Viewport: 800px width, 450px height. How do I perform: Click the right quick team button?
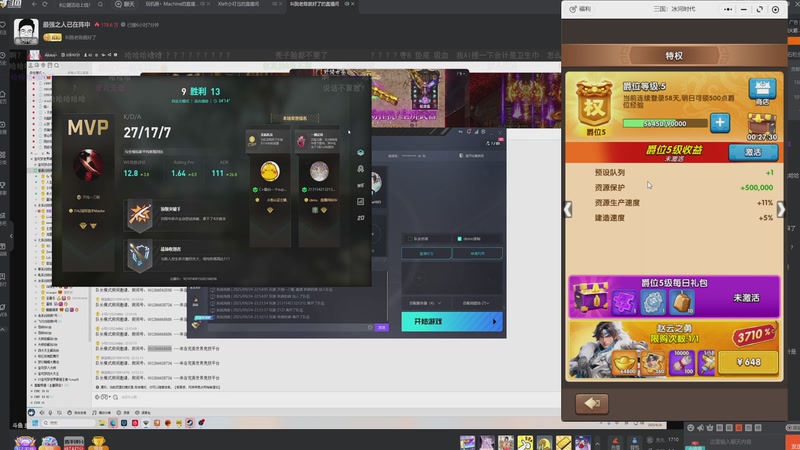point(477,253)
